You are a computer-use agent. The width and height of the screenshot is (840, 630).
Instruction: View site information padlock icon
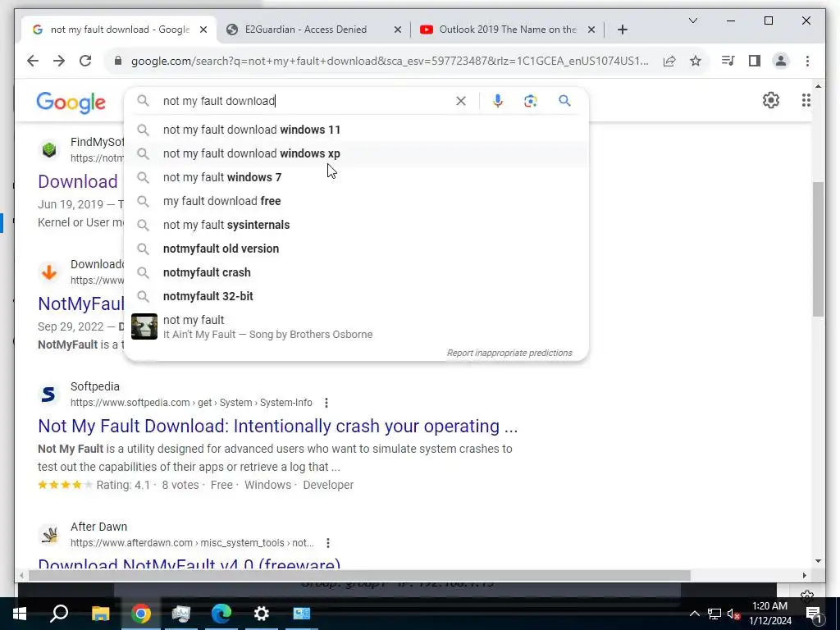coord(118,61)
